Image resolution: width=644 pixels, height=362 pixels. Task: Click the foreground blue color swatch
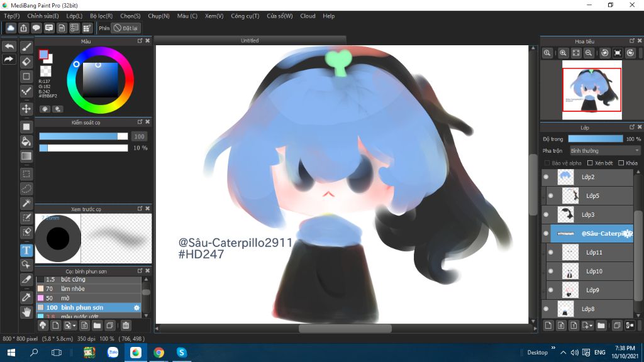pos(43,54)
